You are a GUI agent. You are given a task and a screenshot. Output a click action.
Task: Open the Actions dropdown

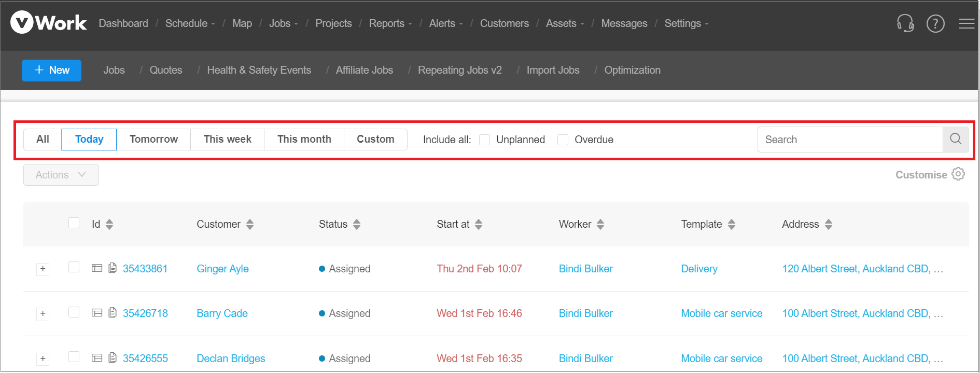(x=61, y=175)
